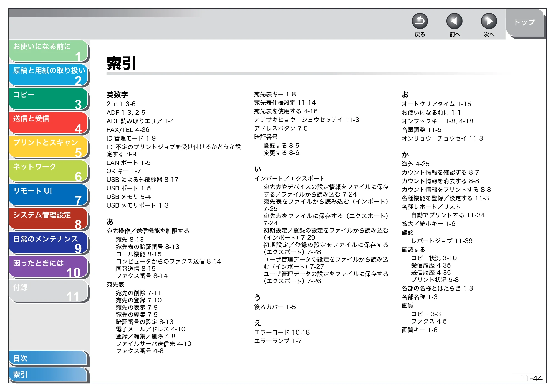Open index entry 2 in 1 3-6

click(121, 104)
